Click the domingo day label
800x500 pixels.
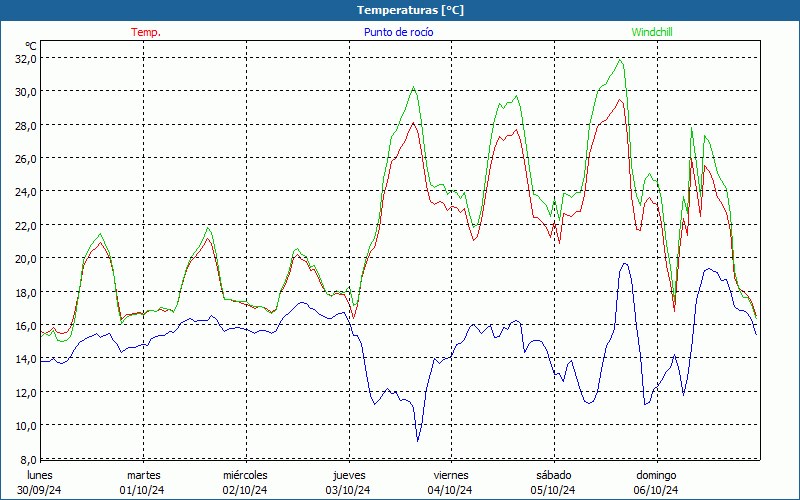pos(656,475)
